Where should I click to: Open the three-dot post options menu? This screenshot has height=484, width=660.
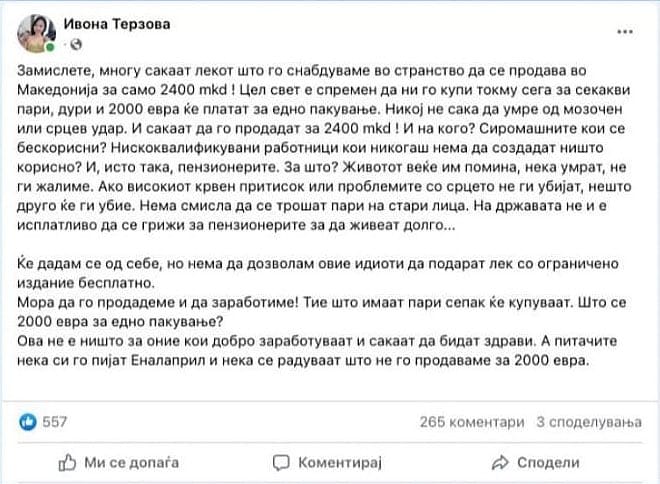tap(625, 32)
